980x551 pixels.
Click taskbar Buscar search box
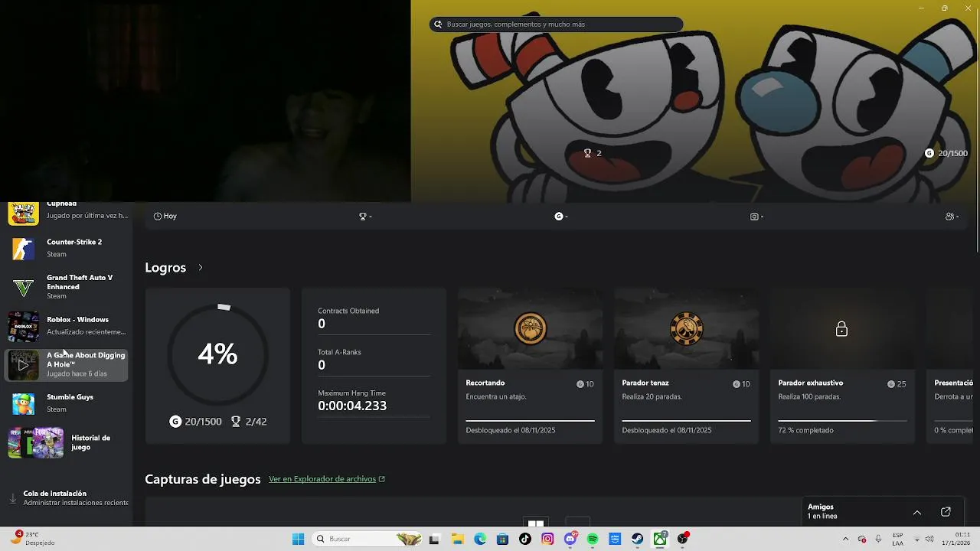pos(368,539)
